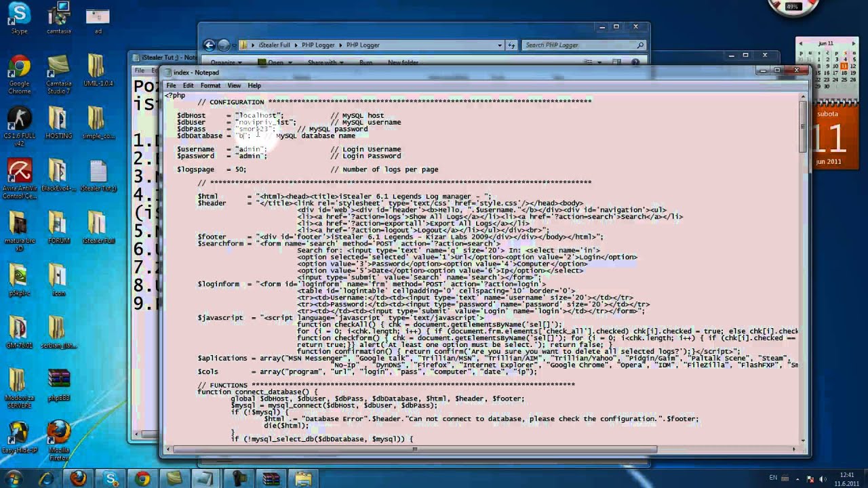Open the Icon folder on desktop
Viewport: 868px width, 488px height.
[58, 281]
